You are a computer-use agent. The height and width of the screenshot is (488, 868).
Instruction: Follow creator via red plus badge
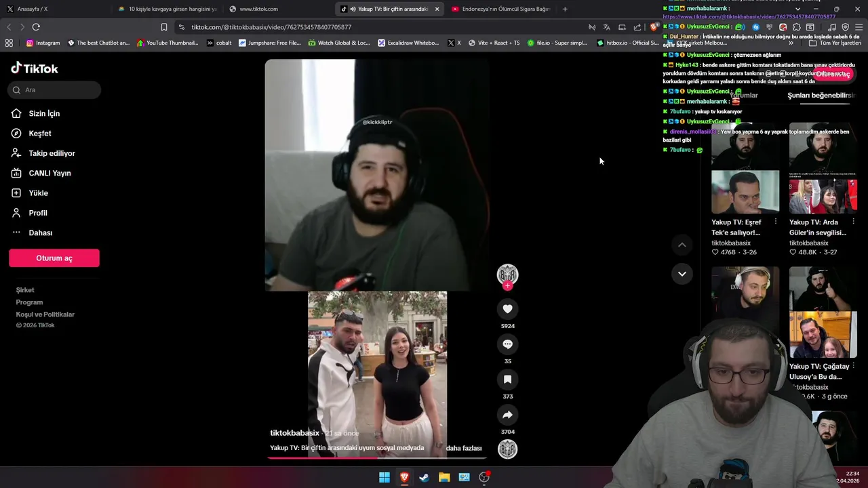(507, 286)
